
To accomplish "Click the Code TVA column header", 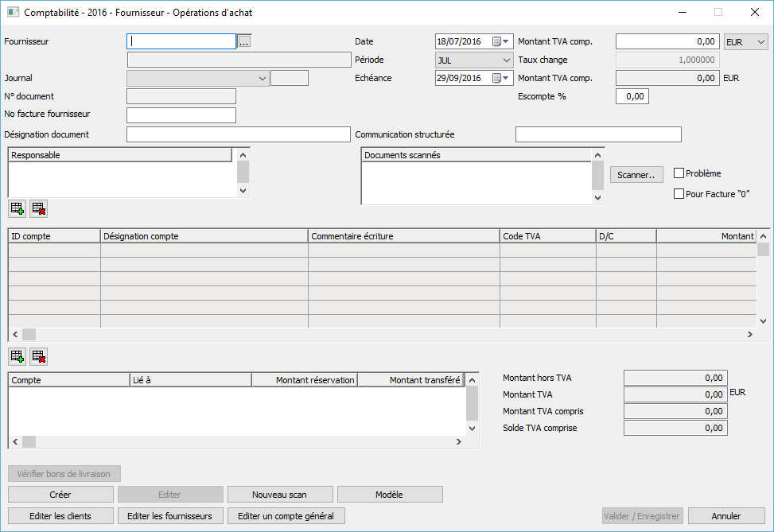I will [x=547, y=236].
